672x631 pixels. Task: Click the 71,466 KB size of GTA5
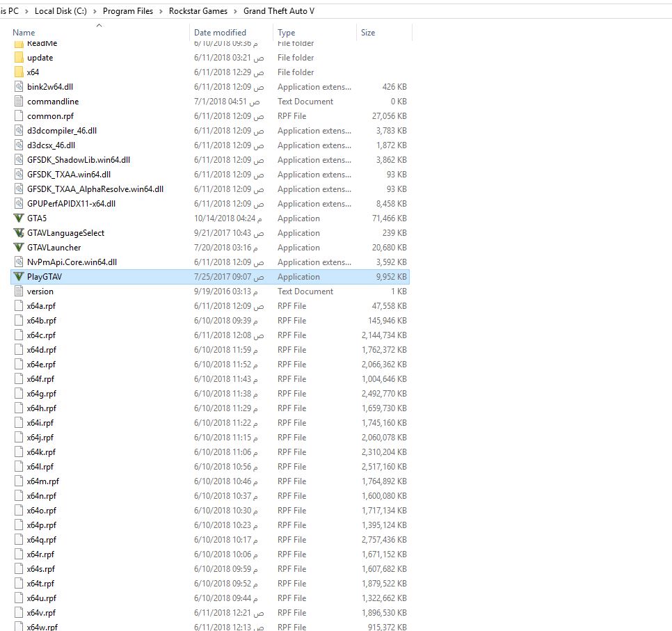point(389,218)
